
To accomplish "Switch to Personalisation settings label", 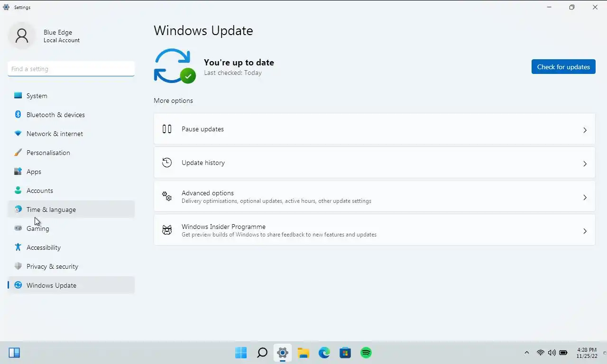I will pos(48,153).
